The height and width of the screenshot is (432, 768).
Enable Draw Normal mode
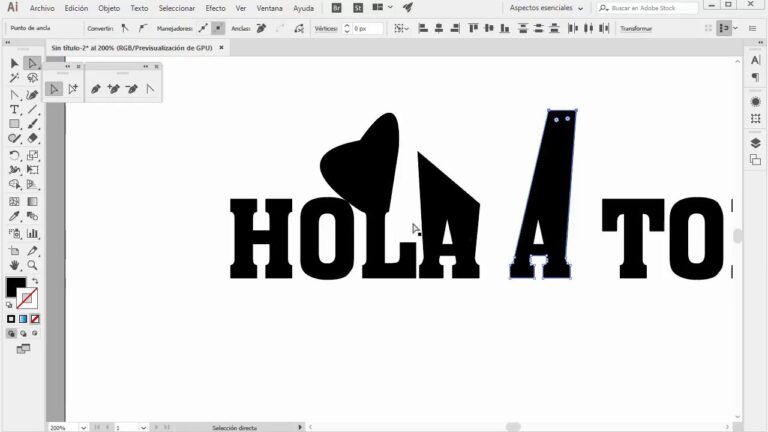[x=11, y=334]
